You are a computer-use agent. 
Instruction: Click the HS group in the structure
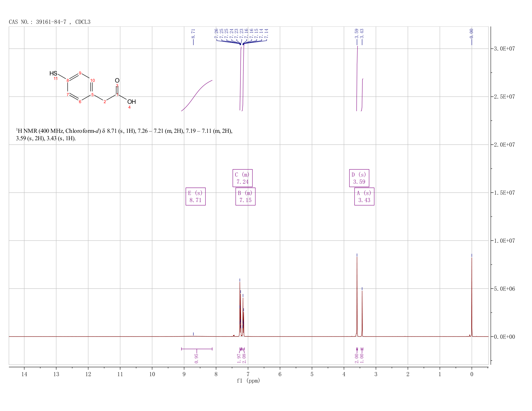pos(53,73)
